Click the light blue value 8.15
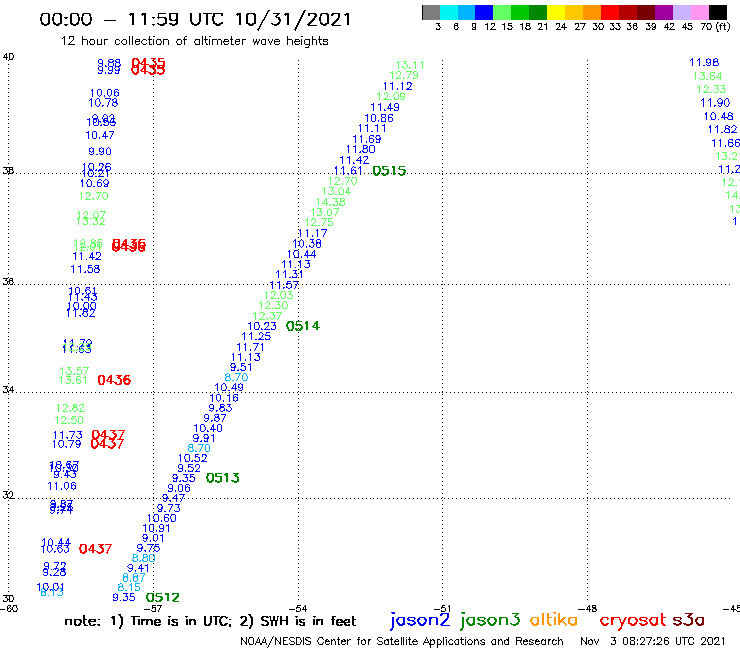Screen dimensions: 740x650 pyautogui.click(x=129, y=588)
